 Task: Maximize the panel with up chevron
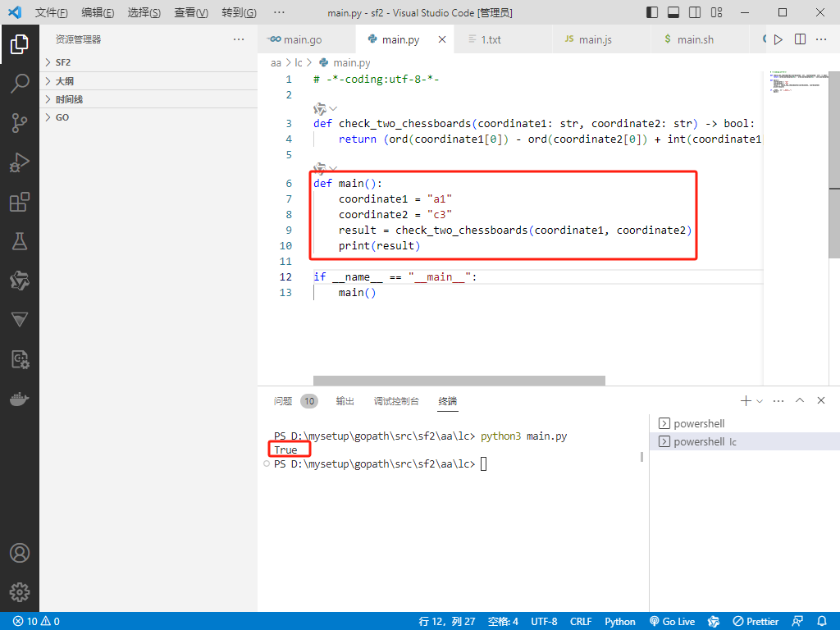coord(800,400)
